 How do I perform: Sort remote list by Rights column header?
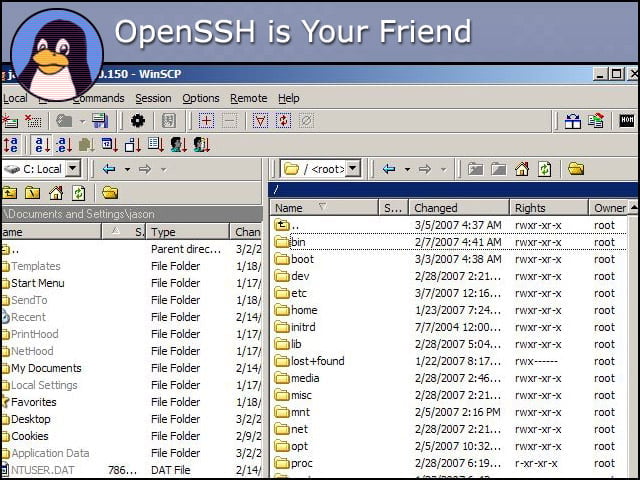pos(549,208)
